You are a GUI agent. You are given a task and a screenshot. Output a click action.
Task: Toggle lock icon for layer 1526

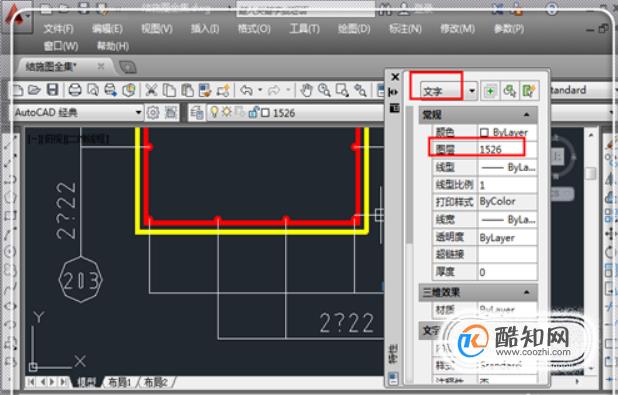[253, 113]
